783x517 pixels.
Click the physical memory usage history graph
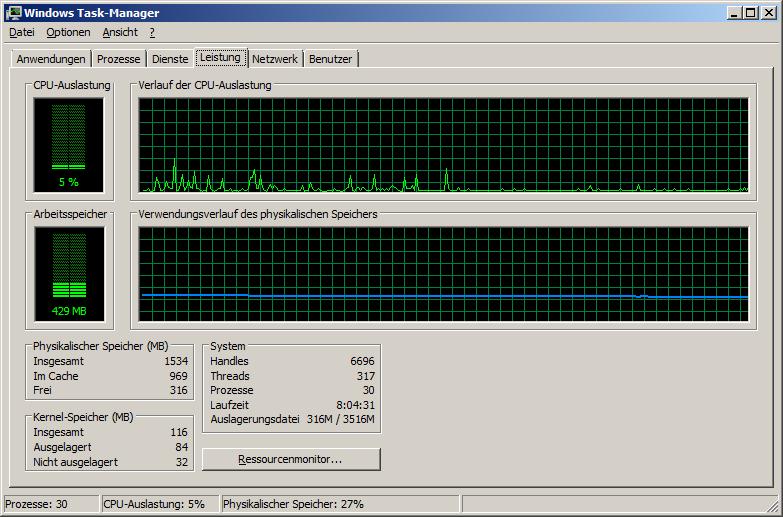click(443, 274)
